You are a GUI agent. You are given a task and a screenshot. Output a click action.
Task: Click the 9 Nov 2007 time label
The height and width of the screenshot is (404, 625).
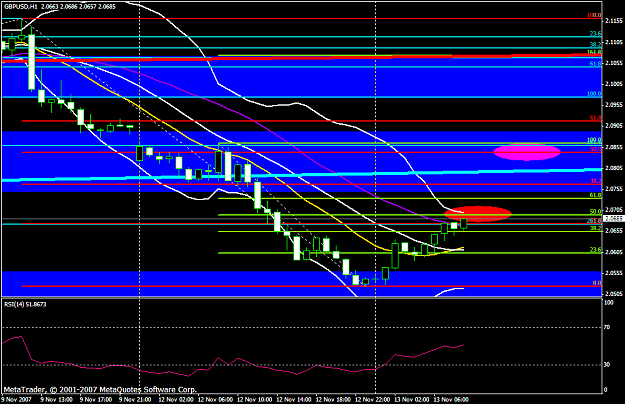click(x=17, y=399)
